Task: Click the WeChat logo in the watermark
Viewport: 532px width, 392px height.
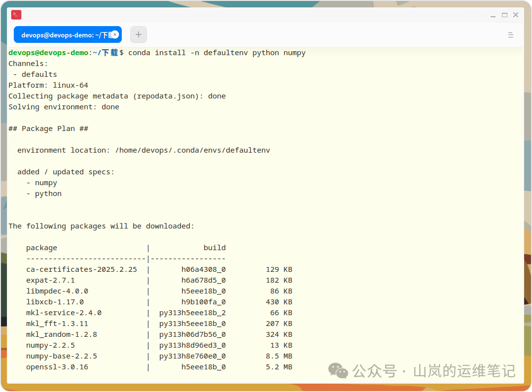Action: point(337,371)
